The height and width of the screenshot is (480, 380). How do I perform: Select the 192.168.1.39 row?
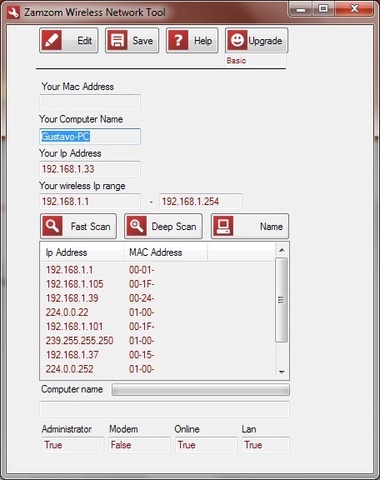[158, 298]
